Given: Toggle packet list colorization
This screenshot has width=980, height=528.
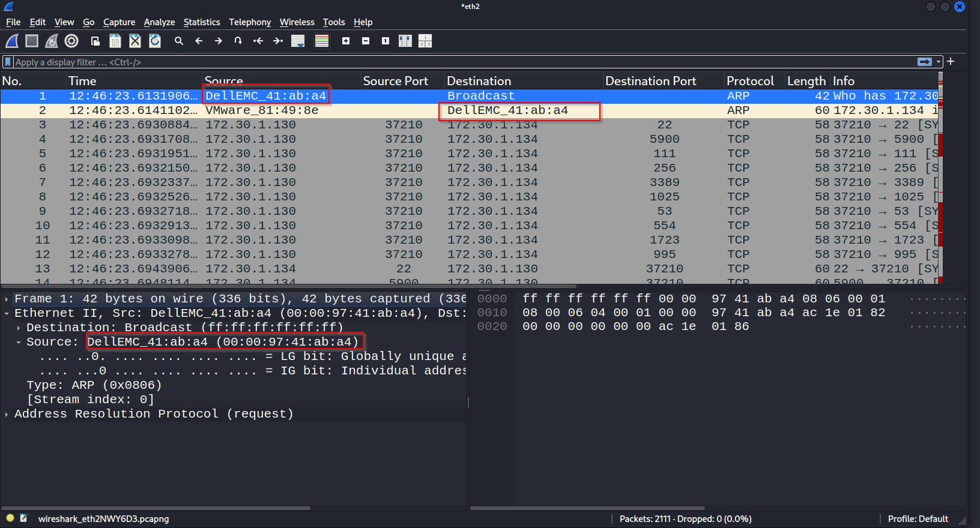Looking at the screenshot, I should (x=322, y=41).
